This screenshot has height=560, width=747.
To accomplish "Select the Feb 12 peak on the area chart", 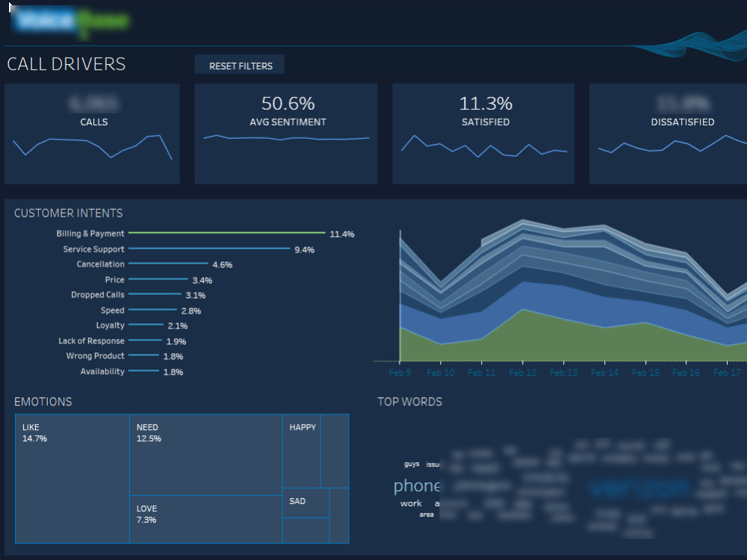I will pyautogui.click(x=523, y=284).
